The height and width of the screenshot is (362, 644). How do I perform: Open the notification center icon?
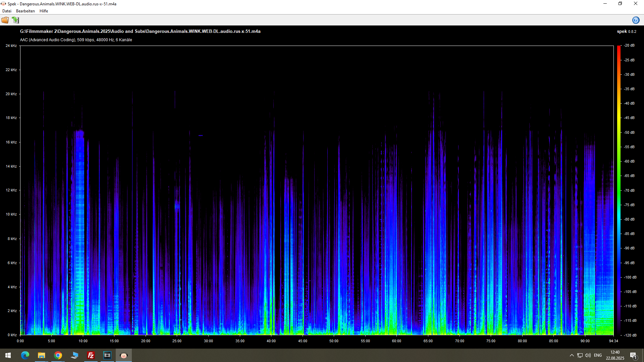(x=633, y=355)
